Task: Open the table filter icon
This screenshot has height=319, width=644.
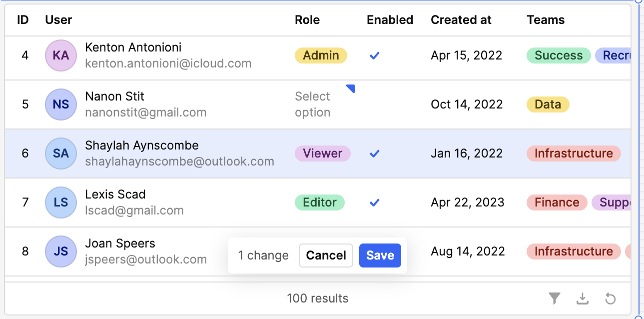Action: [x=554, y=298]
